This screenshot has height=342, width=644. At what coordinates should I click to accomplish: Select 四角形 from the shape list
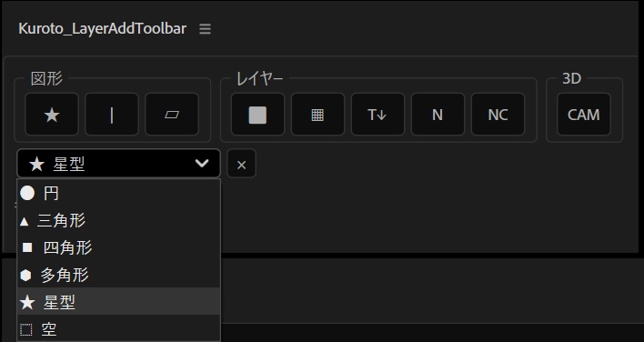(x=118, y=247)
